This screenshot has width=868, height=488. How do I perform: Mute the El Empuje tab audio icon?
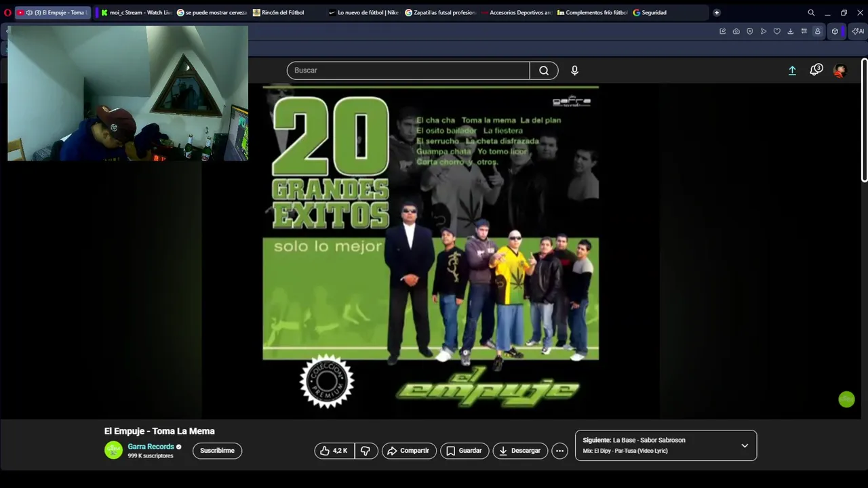tap(29, 12)
